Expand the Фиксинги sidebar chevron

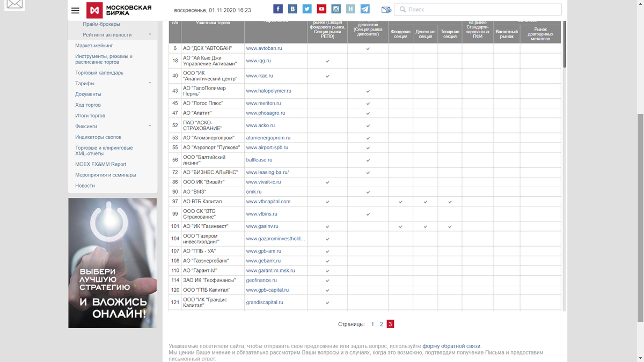coord(150,126)
